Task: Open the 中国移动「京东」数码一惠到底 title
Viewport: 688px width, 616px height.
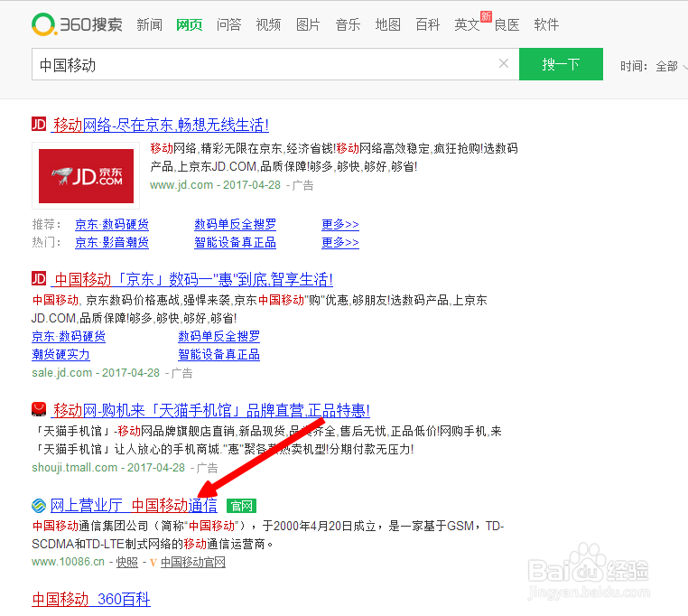Action: coord(192,279)
